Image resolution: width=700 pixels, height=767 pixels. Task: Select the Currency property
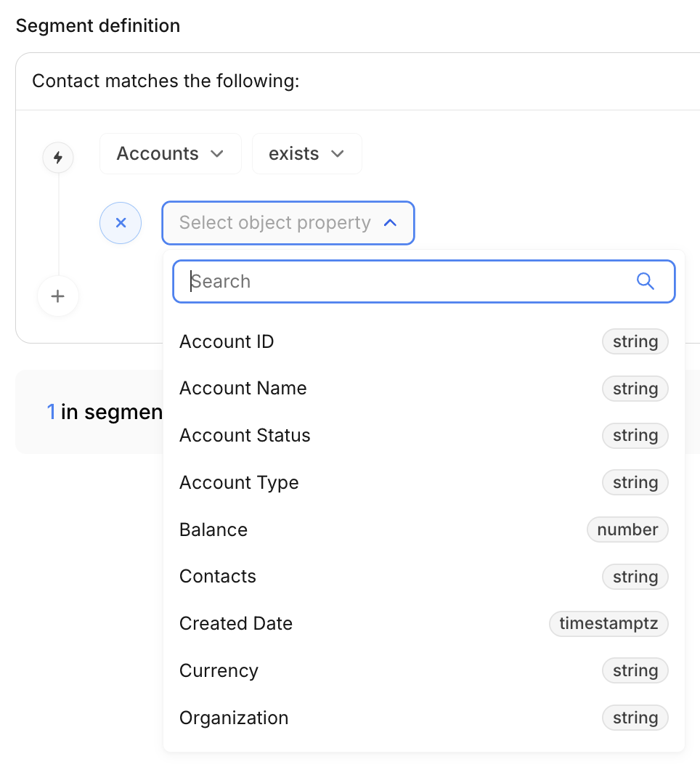219,671
